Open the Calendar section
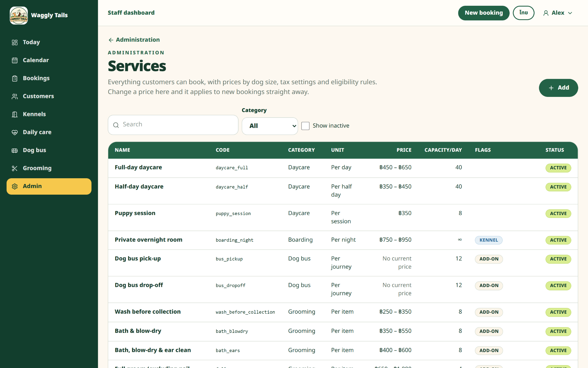Image resolution: width=588 pixels, height=368 pixels. pos(49,60)
